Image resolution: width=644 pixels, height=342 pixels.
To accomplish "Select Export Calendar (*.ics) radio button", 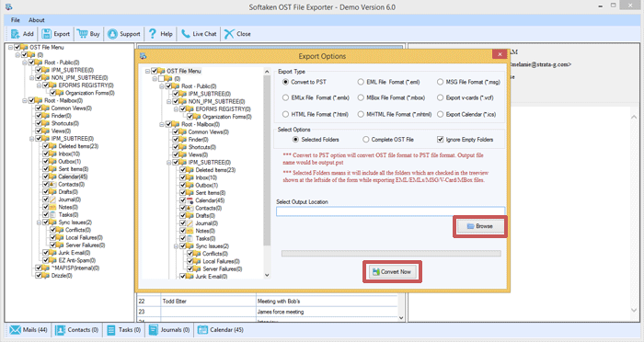I will 441,114.
